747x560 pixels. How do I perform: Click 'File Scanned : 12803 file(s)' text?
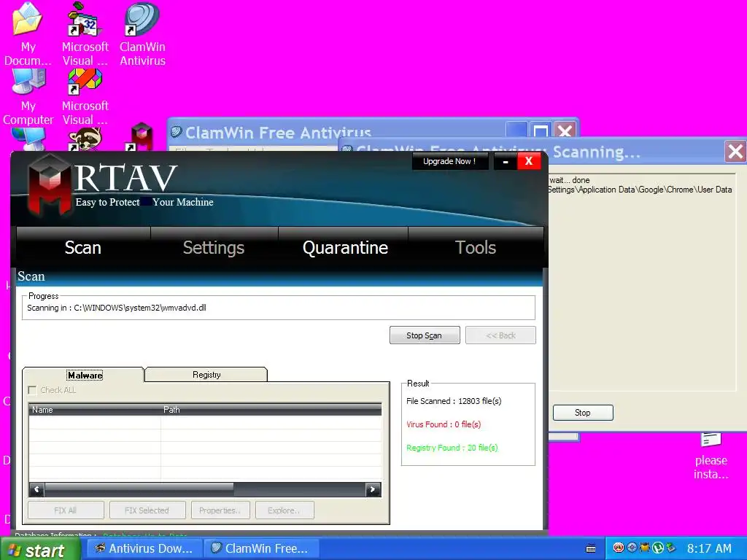pyautogui.click(x=454, y=401)
